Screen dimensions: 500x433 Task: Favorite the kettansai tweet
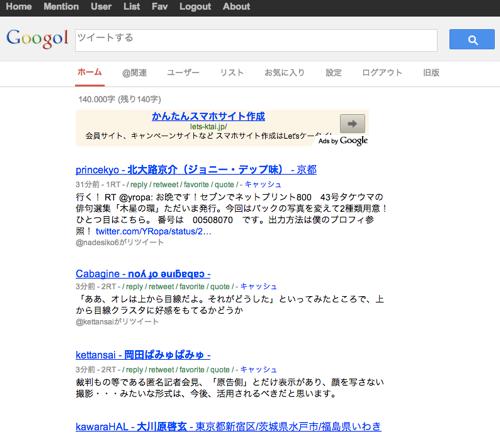coord(192,369)
